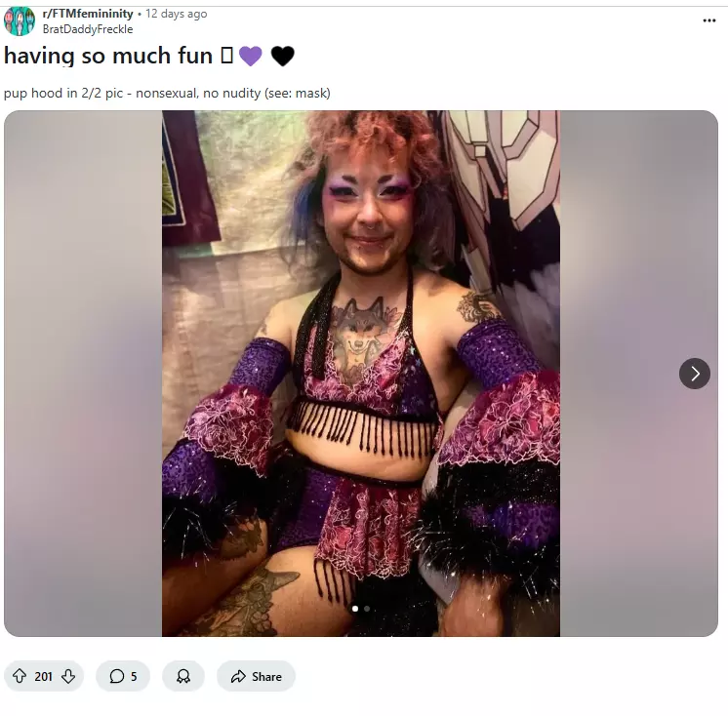Click the black heart emoji in the title
This screenshot has height=716, width=728.
282,57
